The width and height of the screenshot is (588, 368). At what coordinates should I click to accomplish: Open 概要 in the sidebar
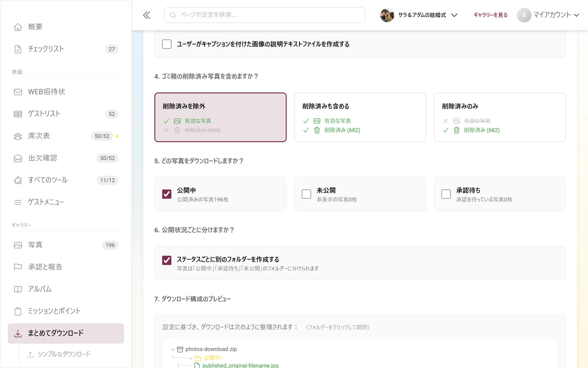click(x=66, y=27)
